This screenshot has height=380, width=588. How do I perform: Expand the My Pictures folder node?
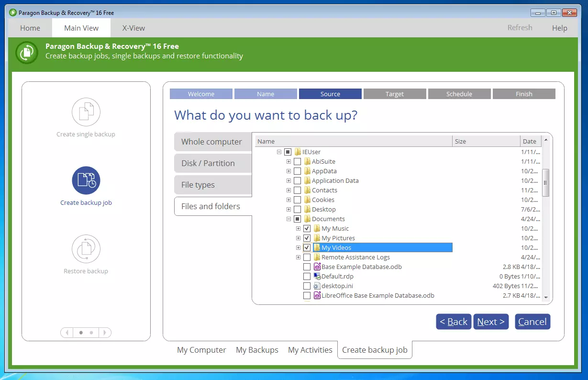point(298,238)
